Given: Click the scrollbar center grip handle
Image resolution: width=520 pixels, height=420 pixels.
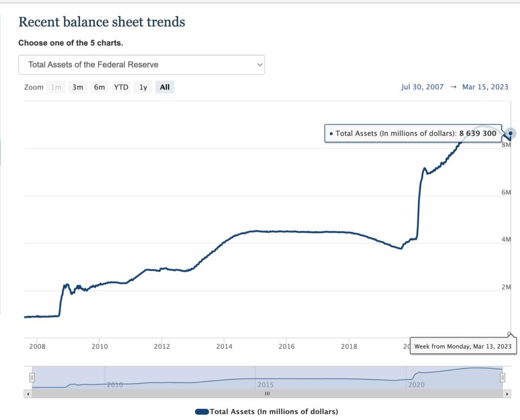Looking at the screenshot, I should pyautogui.click(x=267, y=394).
